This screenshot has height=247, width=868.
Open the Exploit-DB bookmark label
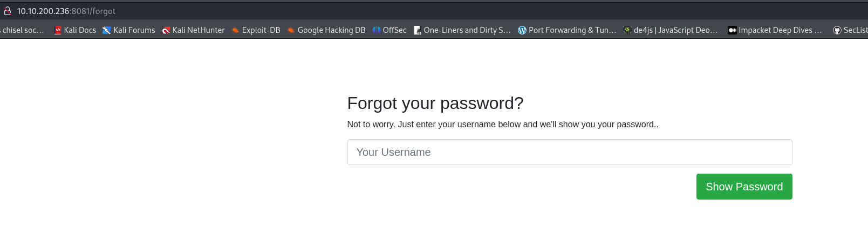261,30
